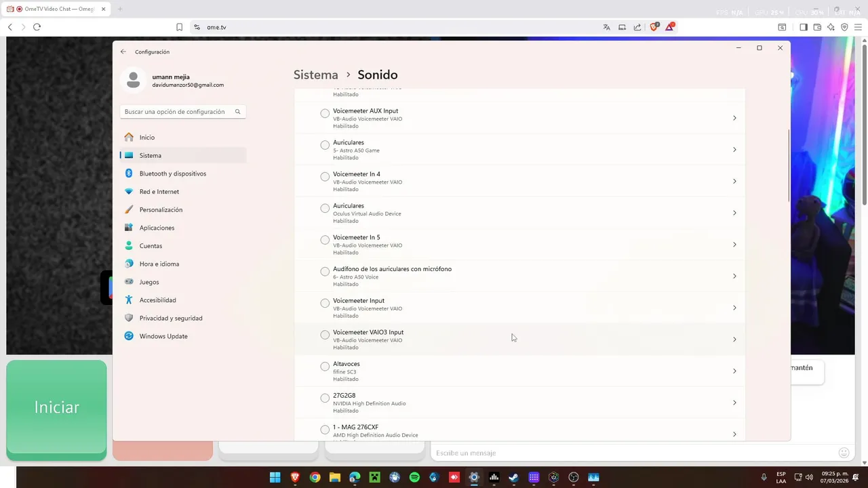
Task: Click the settings page vertical scrollbar
Action: (788, 166)
